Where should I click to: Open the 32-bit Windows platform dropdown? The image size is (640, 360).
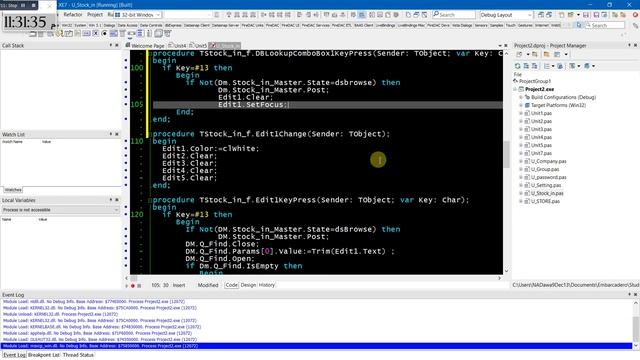138,15
